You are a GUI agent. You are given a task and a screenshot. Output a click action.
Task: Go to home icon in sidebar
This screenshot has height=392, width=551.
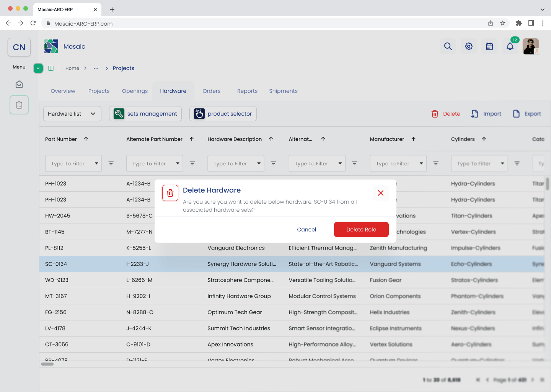click(19, 84)
